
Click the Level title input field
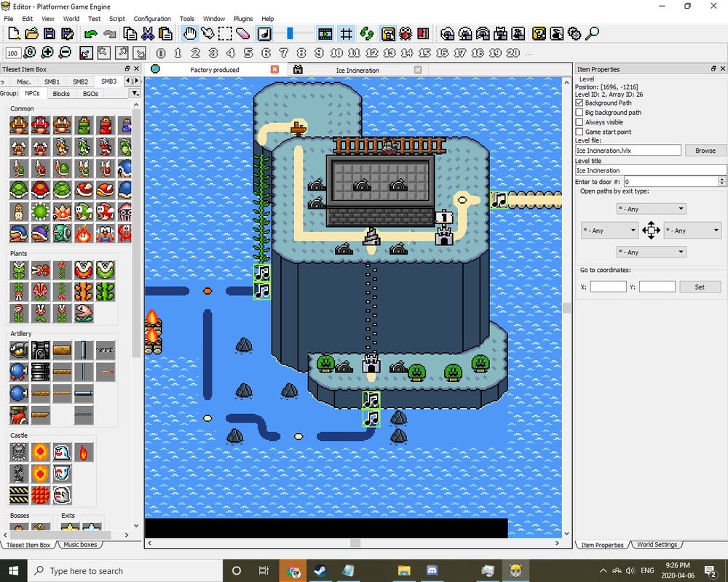click(651, 170)
